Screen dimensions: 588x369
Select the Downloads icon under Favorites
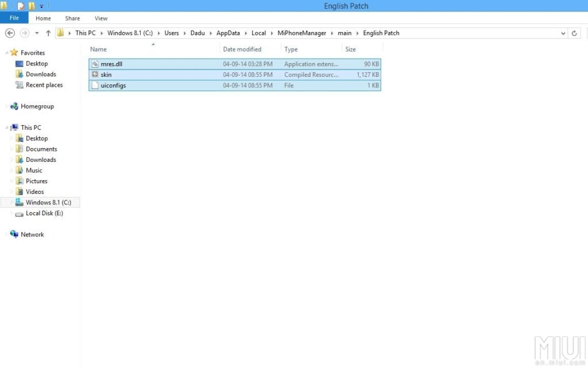tap(19, 74)
